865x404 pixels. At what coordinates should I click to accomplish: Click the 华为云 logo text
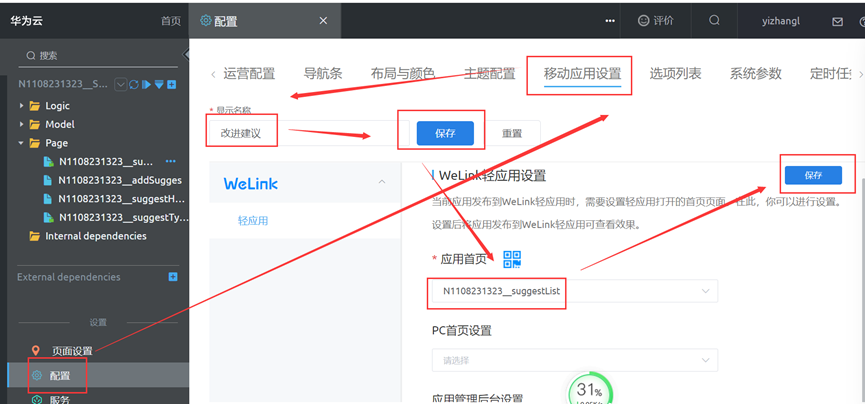(x=26, y=21)
